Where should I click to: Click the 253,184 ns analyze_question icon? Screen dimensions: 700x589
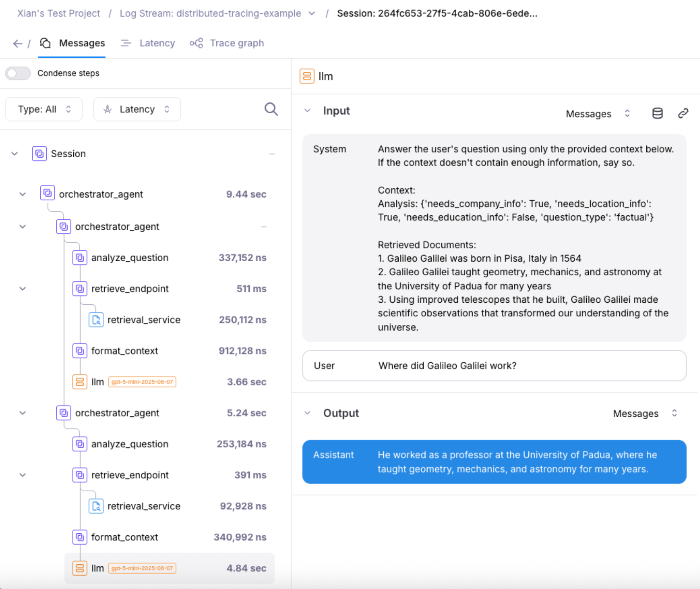click(80, 444)
